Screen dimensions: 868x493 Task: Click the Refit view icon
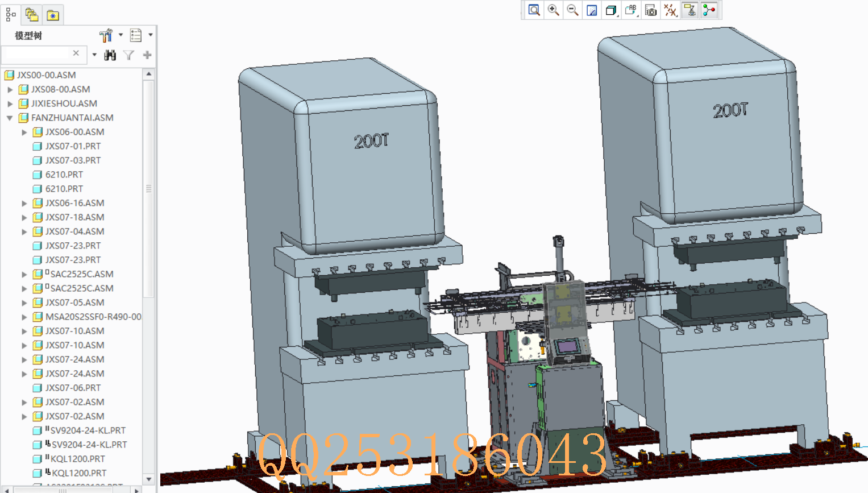point(534,10)
